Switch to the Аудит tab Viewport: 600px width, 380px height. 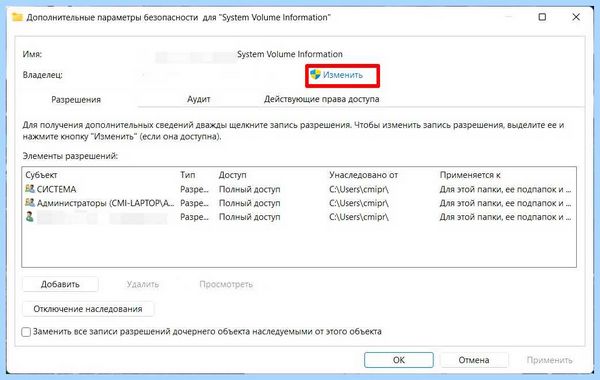pos(199,99)
